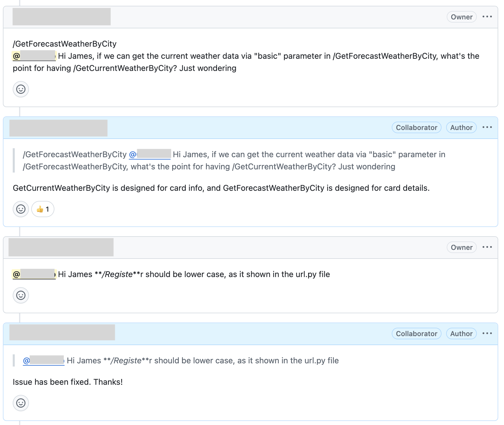Open the mentioned user in Registe comment
This screenshot has width=504, height=425.
click(34, 274)
